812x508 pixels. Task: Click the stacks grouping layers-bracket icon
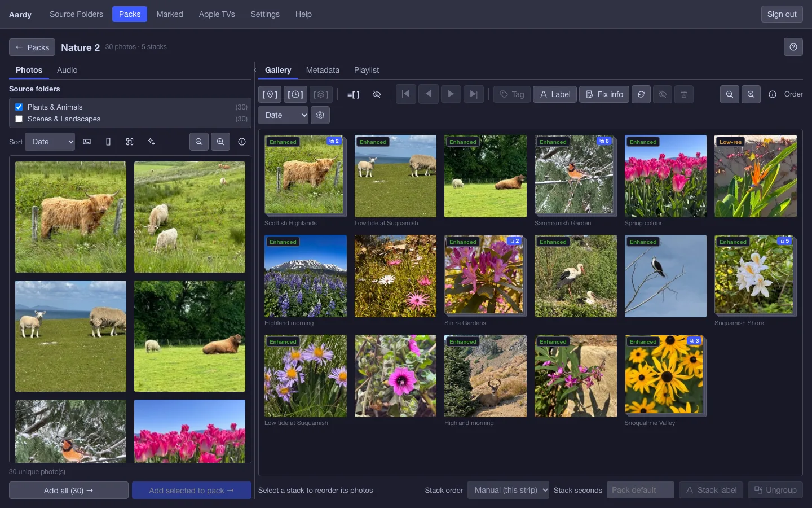tap(321, 94)
